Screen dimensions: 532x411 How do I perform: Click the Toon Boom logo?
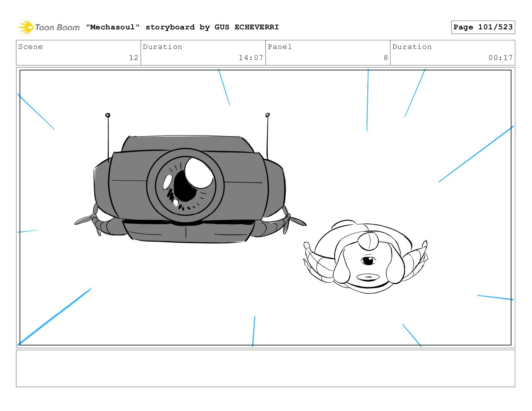tap(48, 27)
